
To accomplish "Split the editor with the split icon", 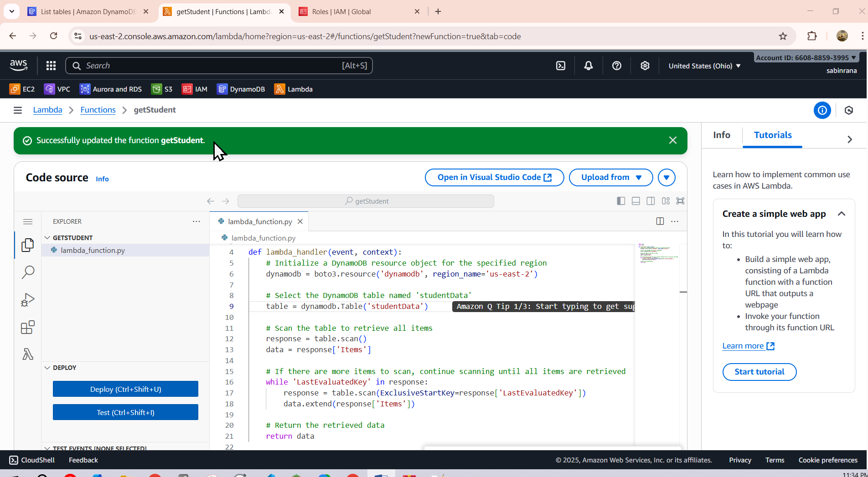I will (x=660, y=221).
